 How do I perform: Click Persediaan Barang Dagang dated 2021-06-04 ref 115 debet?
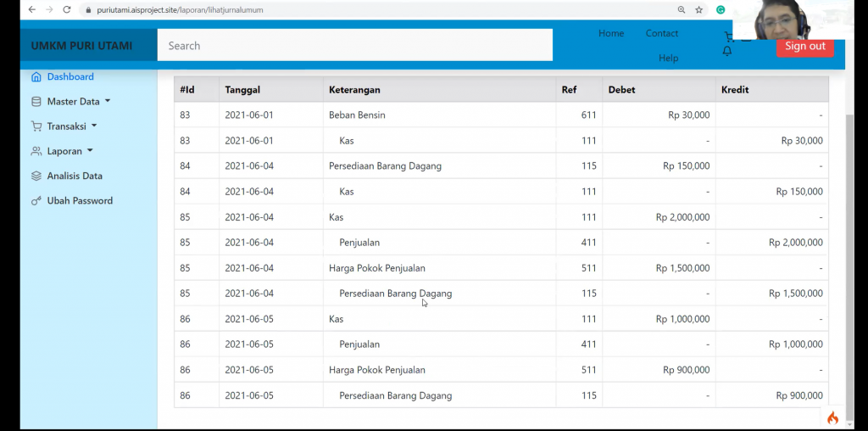[386, 166]
